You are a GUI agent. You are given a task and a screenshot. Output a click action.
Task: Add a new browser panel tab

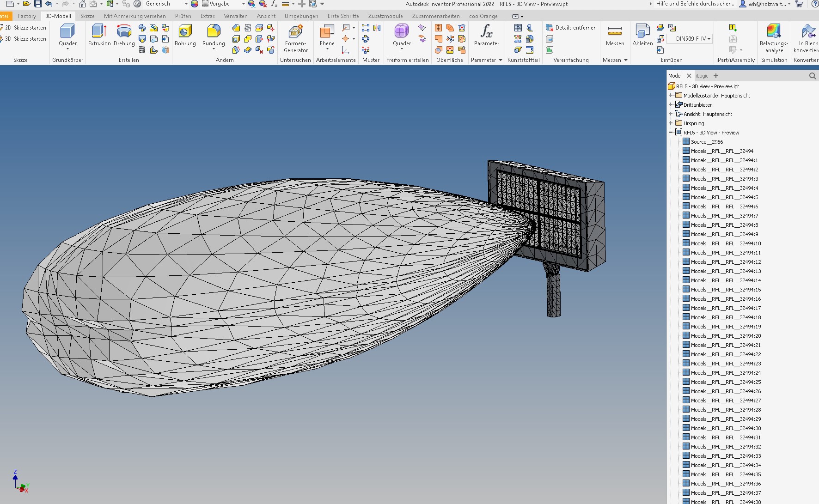[716, 76]
